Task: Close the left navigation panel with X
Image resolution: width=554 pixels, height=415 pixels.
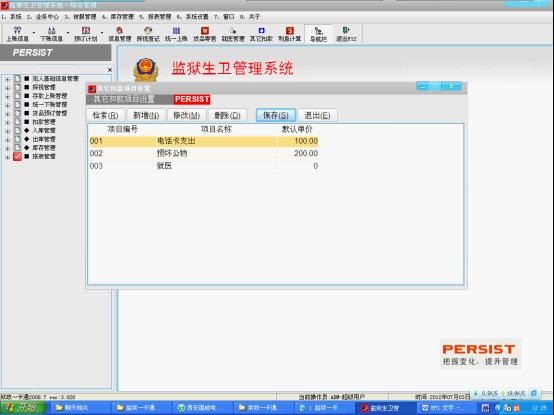Action: coord(110,70)
